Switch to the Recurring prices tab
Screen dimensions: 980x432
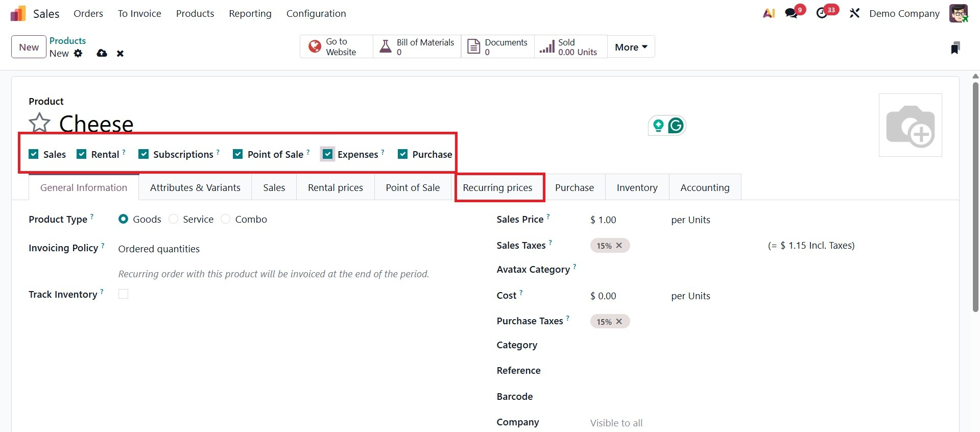(x=497, y=187)
